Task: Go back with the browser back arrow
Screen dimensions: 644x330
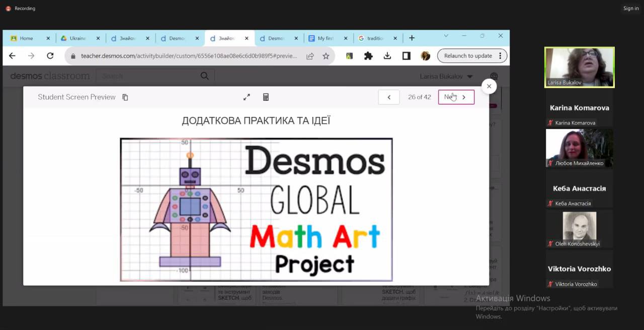Action: pyautogui.click(x=13, y=56)
